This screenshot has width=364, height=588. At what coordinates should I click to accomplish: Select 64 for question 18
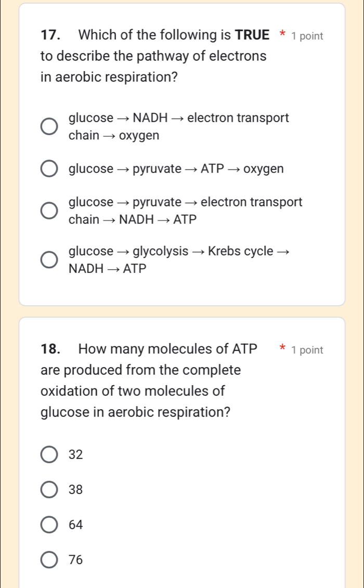coord(49,525)
